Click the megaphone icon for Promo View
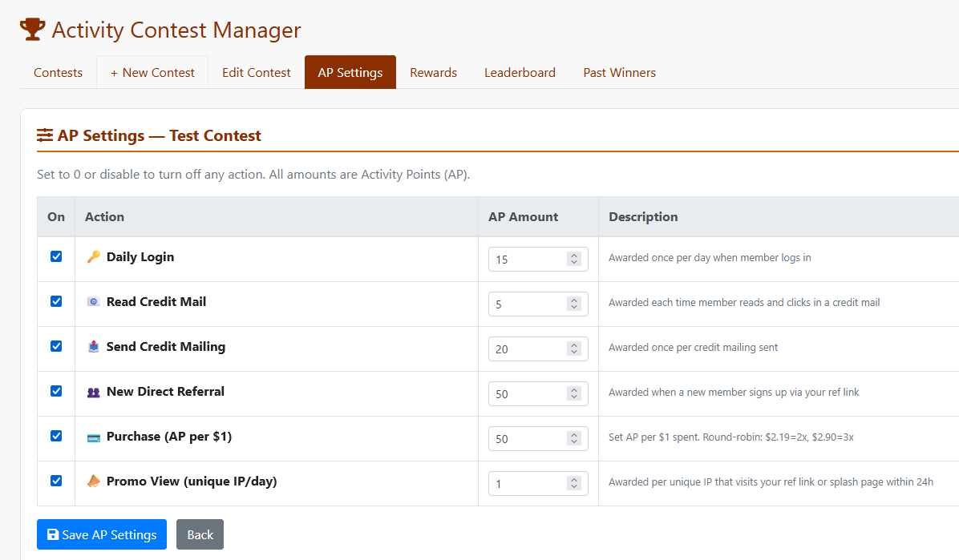The width and height of the screenshot is (959, 560). point(94,481)
